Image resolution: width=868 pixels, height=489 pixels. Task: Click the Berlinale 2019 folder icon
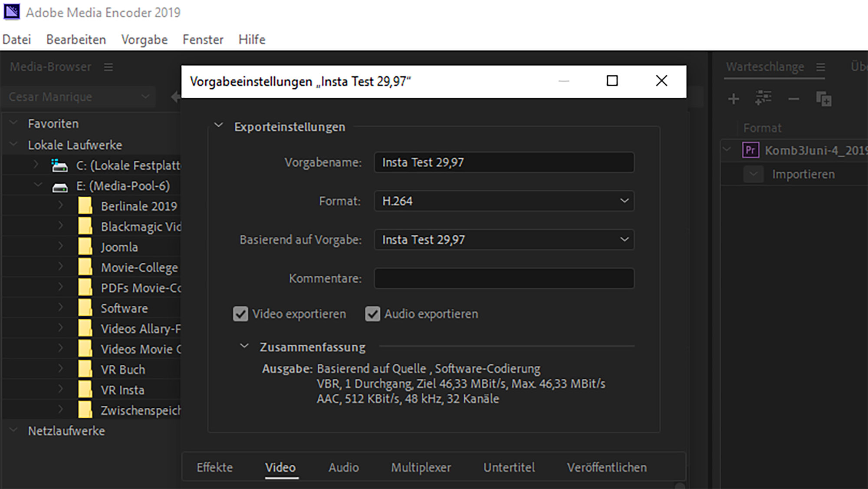click(85, 206)
